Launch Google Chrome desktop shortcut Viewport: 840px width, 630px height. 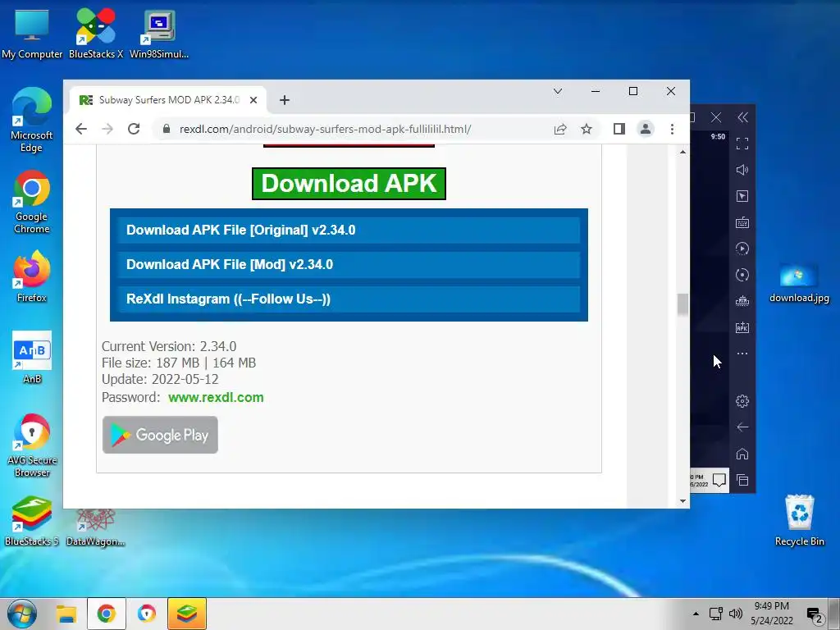click(32, 202)
